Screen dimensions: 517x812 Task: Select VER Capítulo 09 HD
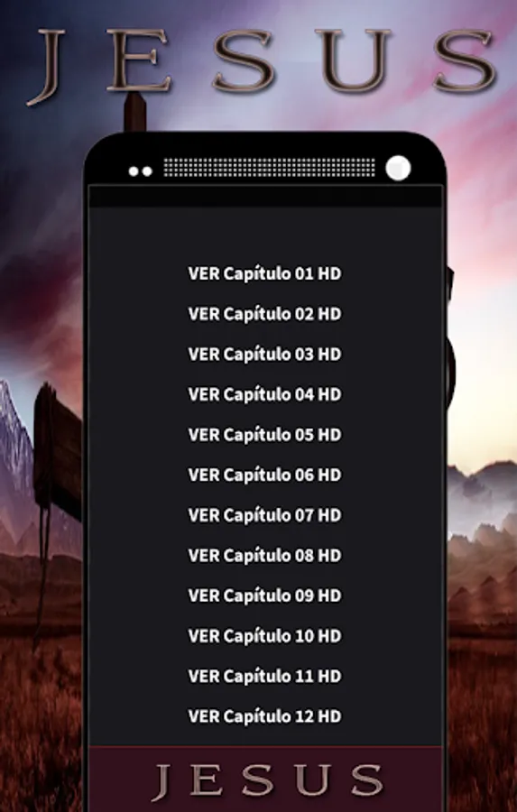[x=264, y=596]
